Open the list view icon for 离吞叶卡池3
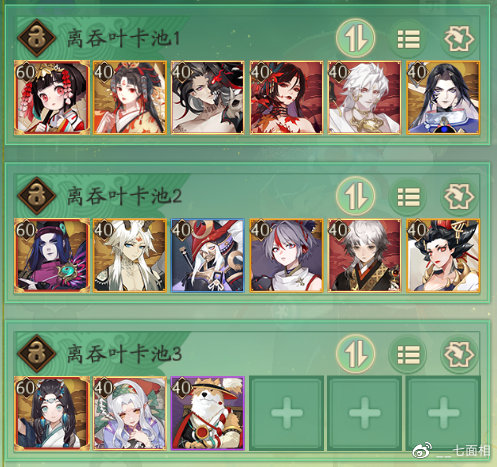 click(408, 355)
